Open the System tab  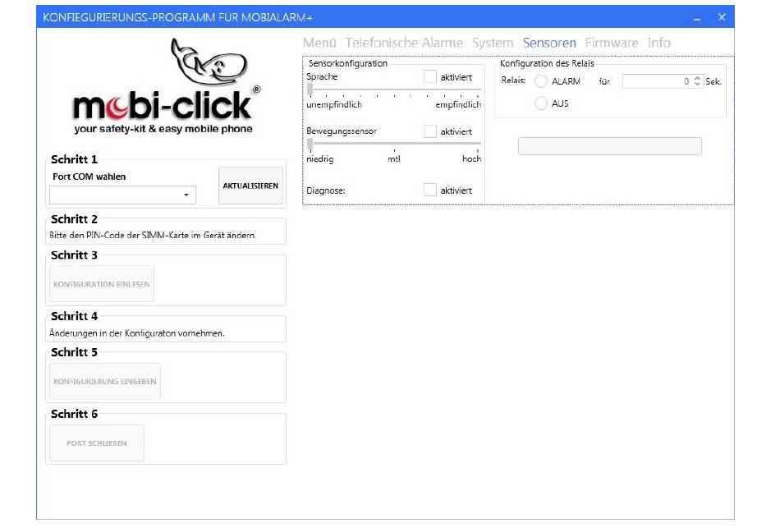point(493,43)
